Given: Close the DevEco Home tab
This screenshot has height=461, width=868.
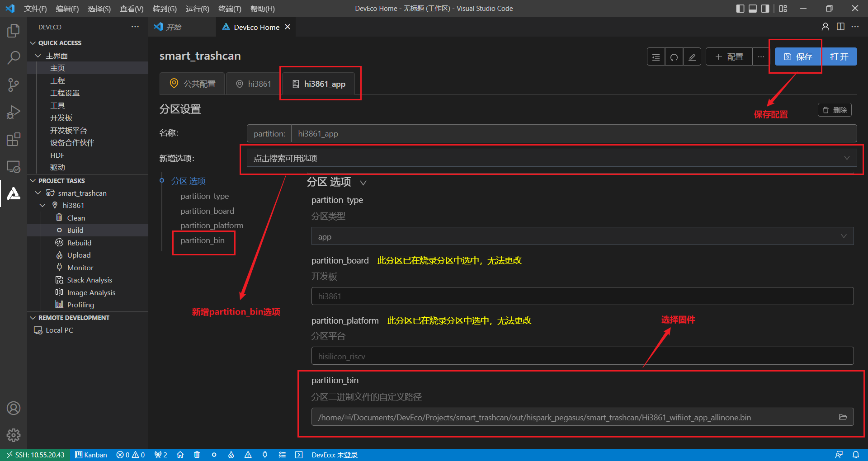Looking at the screenshot, I should [287, 27].
